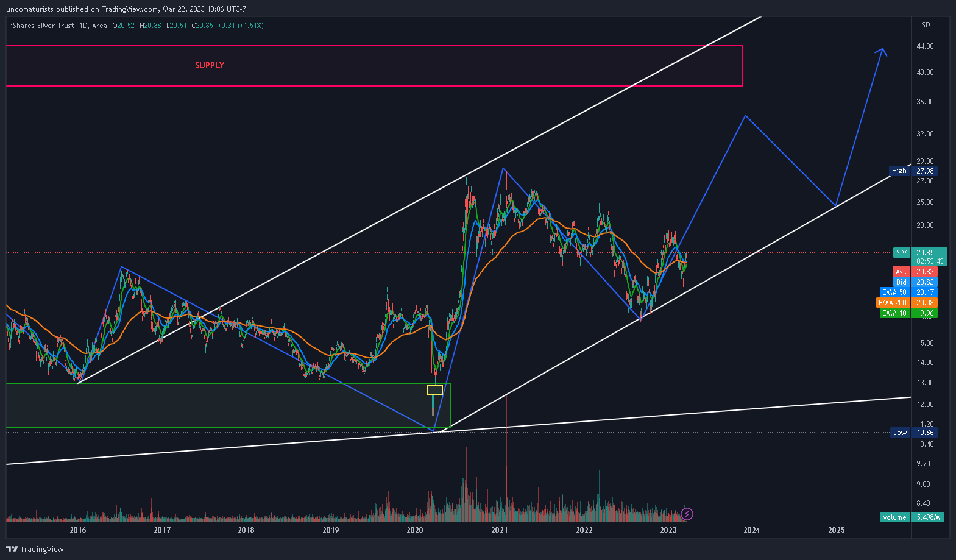Click the Bid 20.82 label
This screenshot has width=956, height=560.
[915, 282]
